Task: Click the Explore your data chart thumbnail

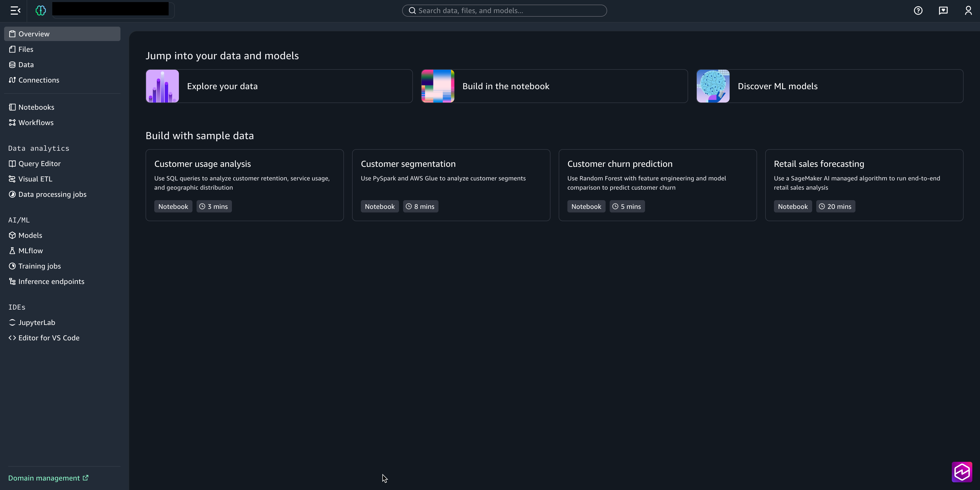Action: tap(162, 86)
